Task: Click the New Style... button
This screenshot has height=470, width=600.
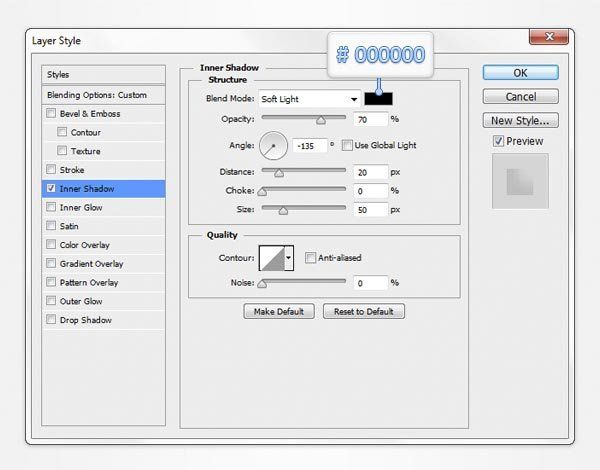Action: [520, 120]
